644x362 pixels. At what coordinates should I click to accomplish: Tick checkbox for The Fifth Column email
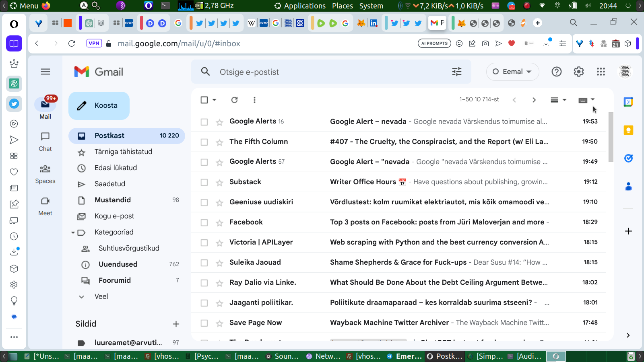[204, 142]
